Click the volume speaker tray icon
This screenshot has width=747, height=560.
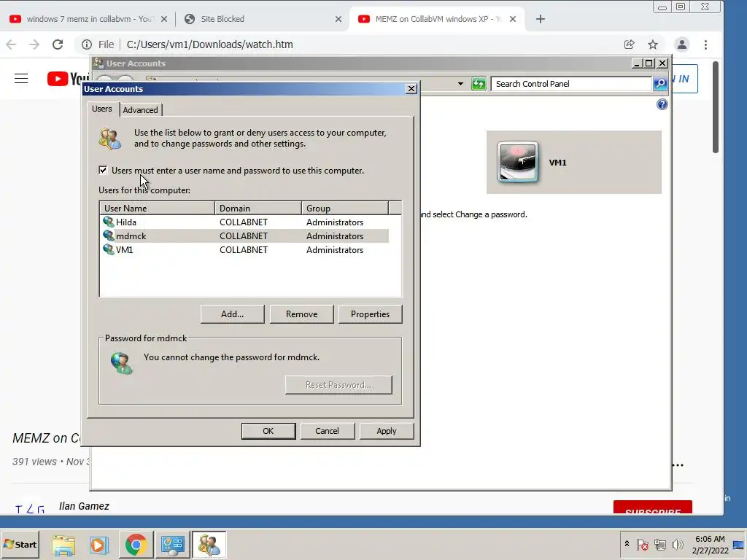point(677,544)
